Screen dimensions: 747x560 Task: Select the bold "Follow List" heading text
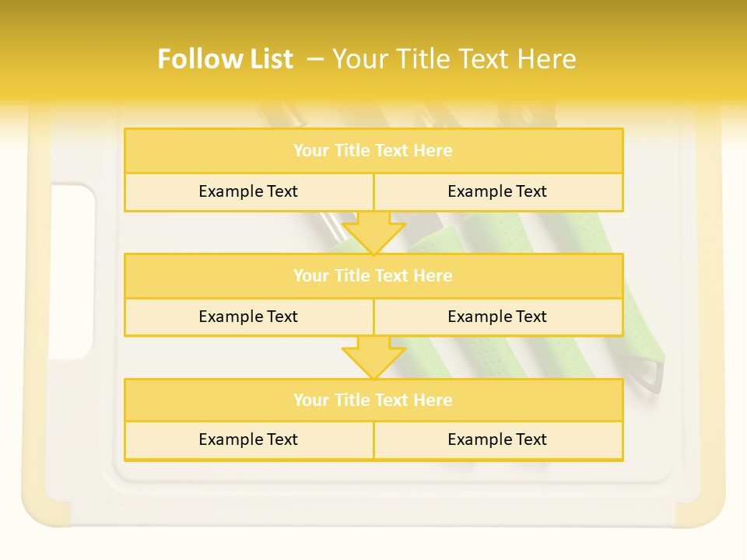coord(226,59)
